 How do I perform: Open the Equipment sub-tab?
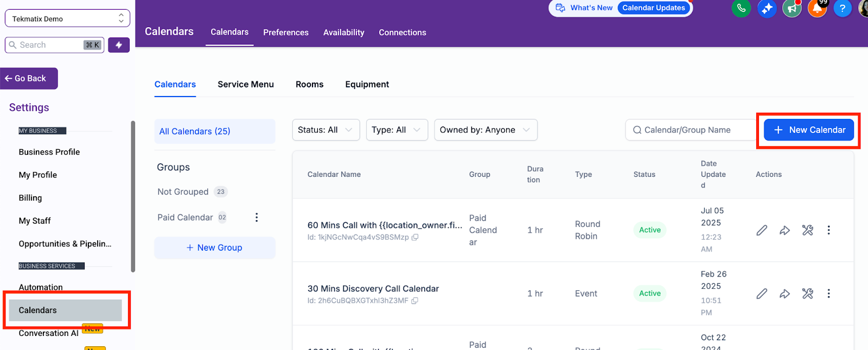point(367,84)
